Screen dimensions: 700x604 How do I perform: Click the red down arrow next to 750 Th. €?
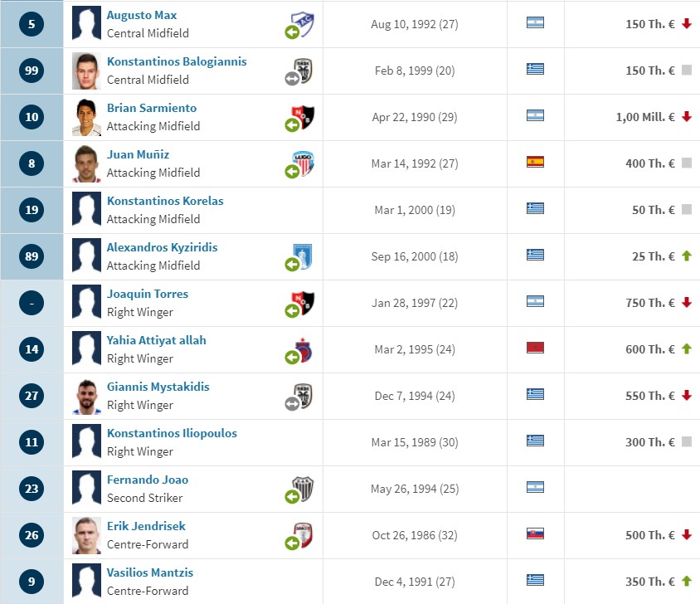coord(687,303)
